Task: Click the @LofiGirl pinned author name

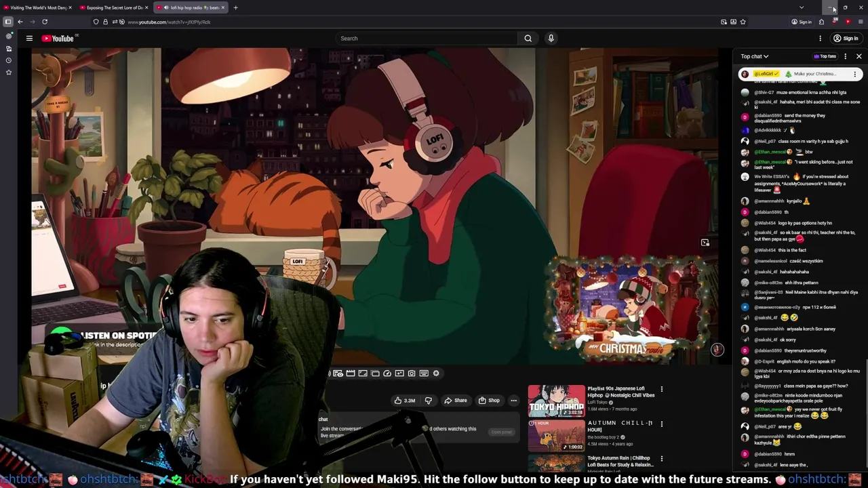Action: click(x=766, y=74)
